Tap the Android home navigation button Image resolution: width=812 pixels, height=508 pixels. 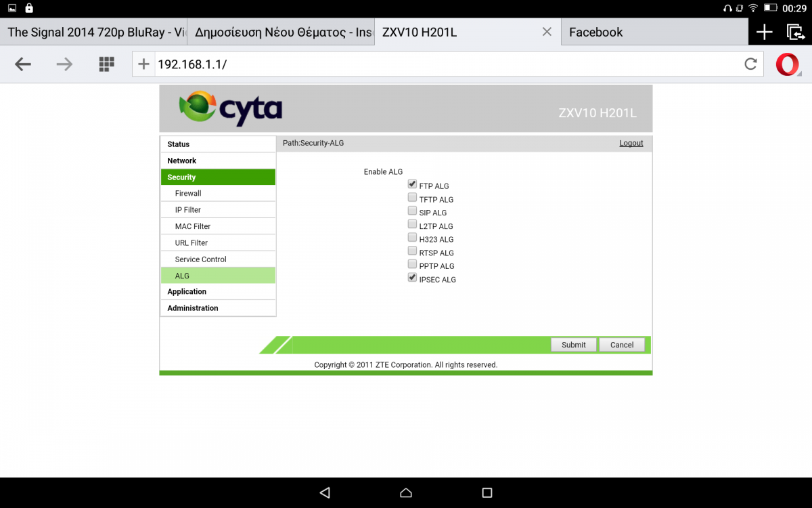pyautogui.click(x=406, y=492)
